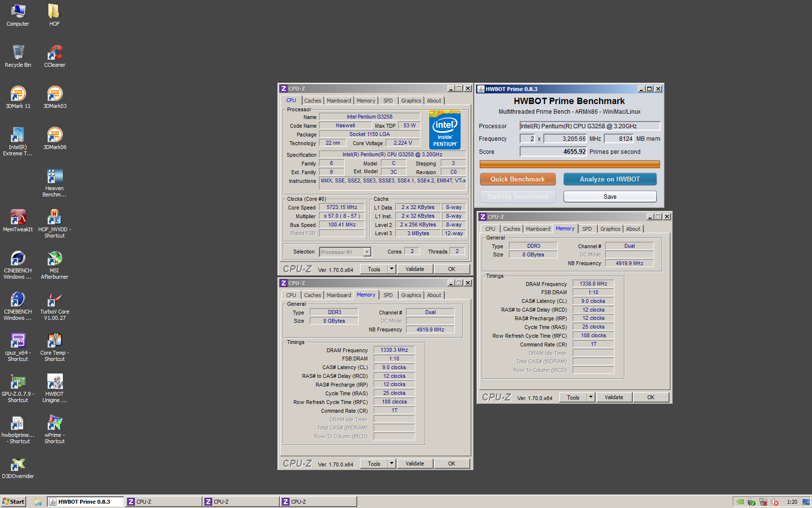Launch 3DMark03 shortcut
This screenshot has width=812, height=508.
tap(55, 97)
